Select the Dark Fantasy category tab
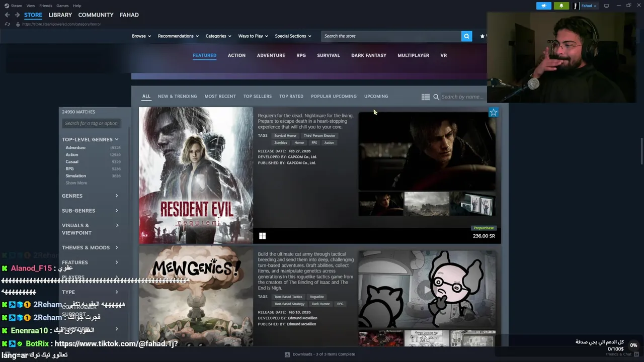 pyautogui.click(x=369, y=55)
